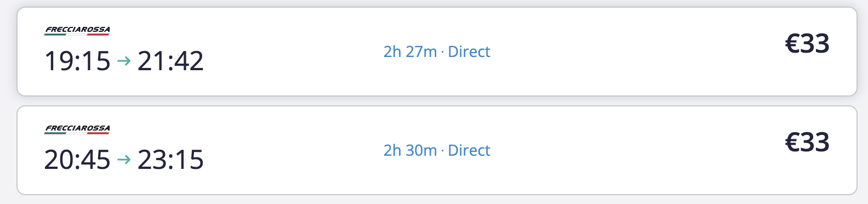Click the Direct label on the second result
Screen dimensions: 868x204
[469, 150]
